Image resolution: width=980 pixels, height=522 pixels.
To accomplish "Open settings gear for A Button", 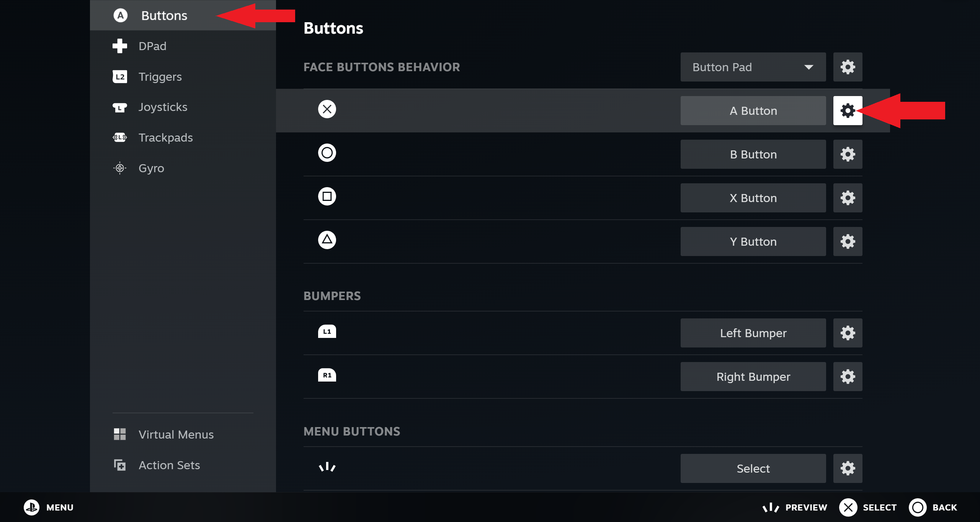I will [x=848, y=111].
